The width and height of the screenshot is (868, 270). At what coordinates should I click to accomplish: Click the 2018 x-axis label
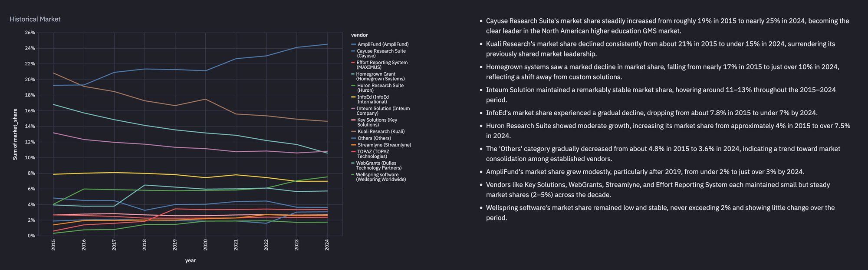(145, 245)
